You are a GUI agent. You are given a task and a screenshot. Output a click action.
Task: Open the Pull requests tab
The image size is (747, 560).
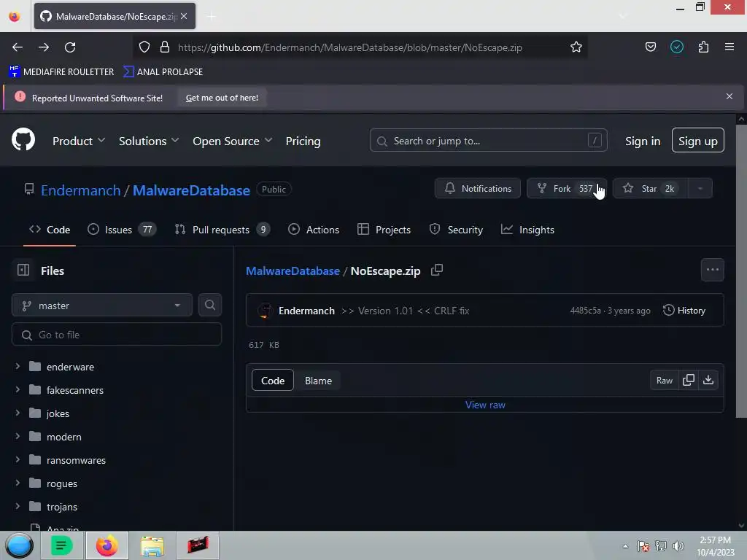tap(222, 230)
